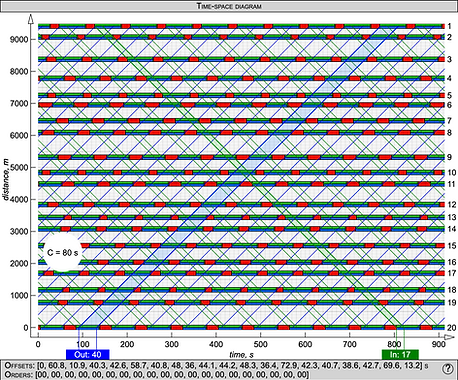Select intersection label 3
This screenshot has width=458, height=380.
point(449,59)
